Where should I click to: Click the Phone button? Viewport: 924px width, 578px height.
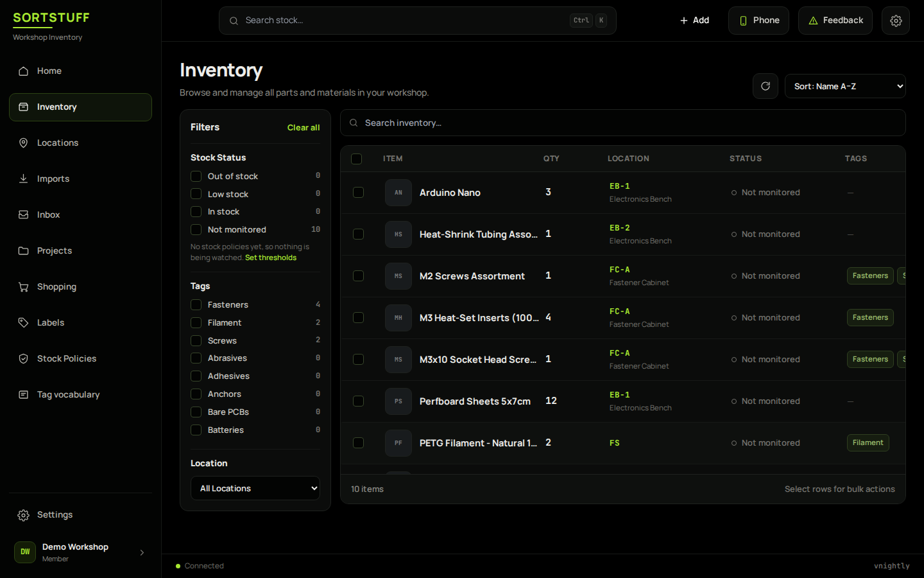pos(758,21)
